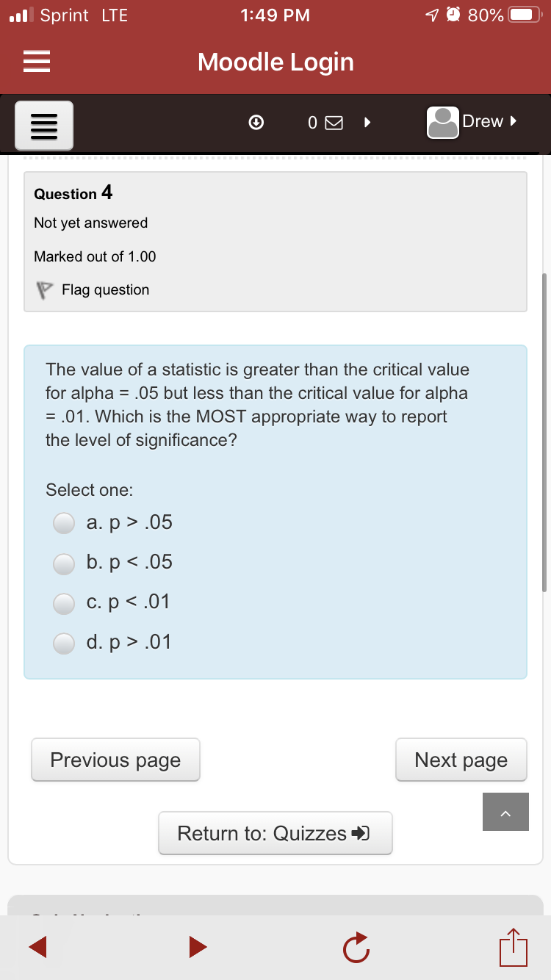
Task: Tap the browser back arrow
Action: pos(40,946)
